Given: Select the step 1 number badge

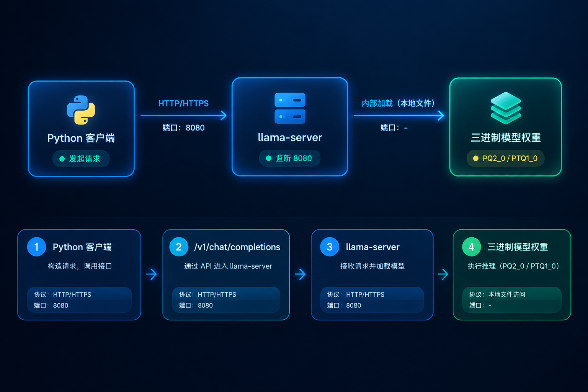Looking at the screenshot, I should point(37,247).
